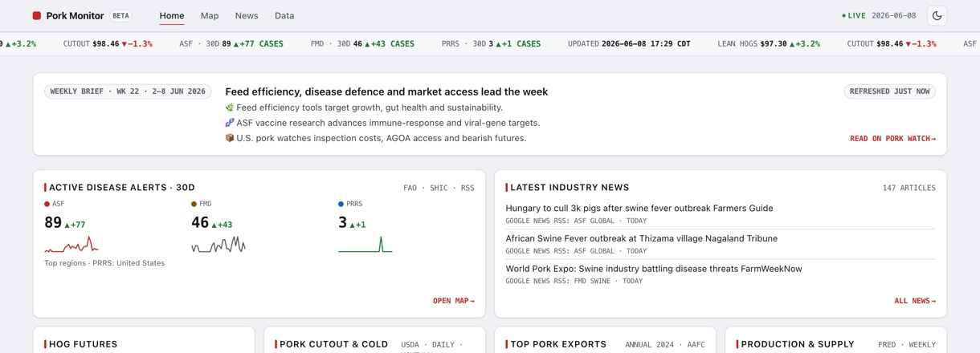Viewport: 980px width, 353px height.
Task: Click the ASF vaccine research bullet line
Action: coord(382,123)
